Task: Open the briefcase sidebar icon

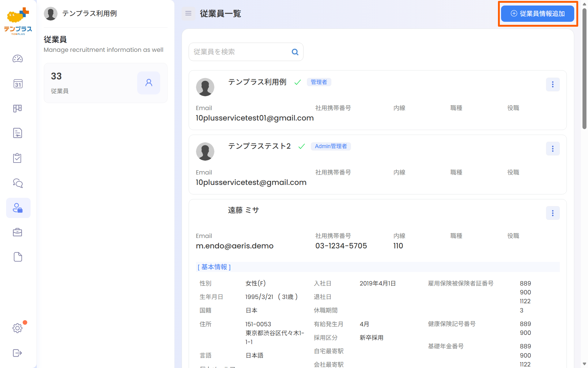Action: 18,232
